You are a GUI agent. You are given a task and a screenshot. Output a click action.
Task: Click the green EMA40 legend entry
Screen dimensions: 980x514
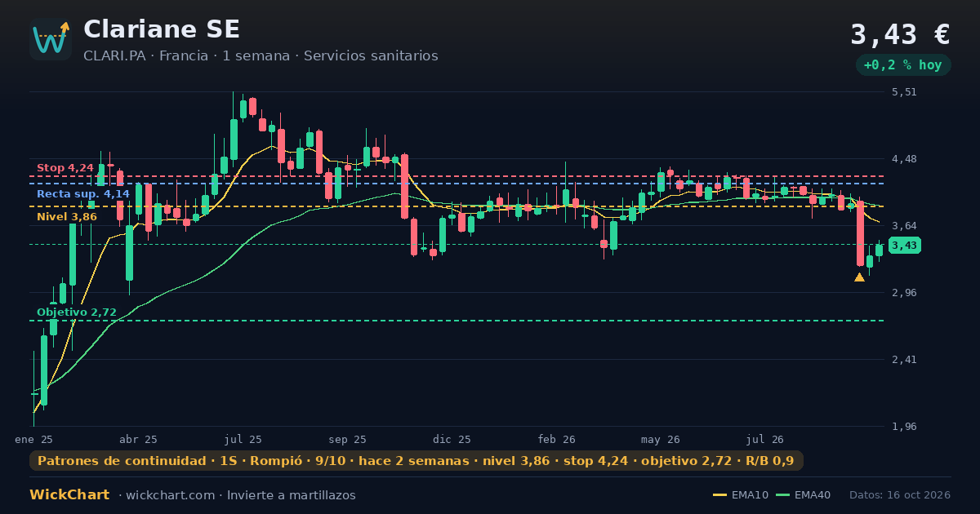803,495
